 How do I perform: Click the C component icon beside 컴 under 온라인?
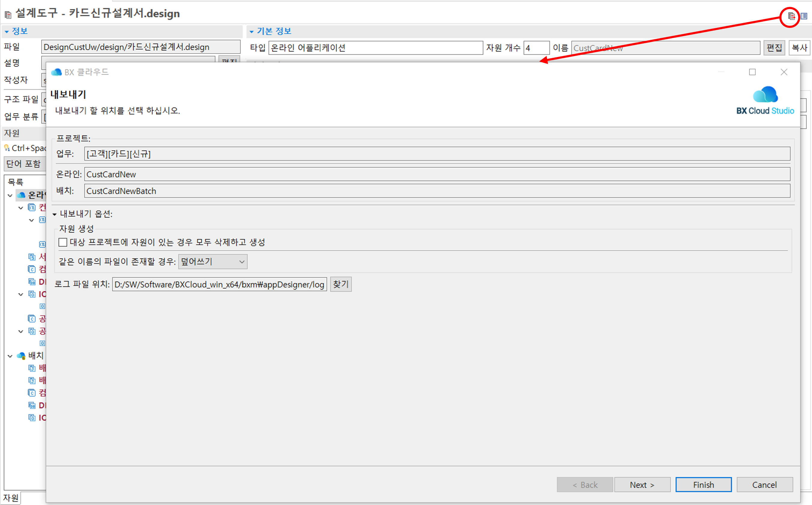click(x=32, y=269)
